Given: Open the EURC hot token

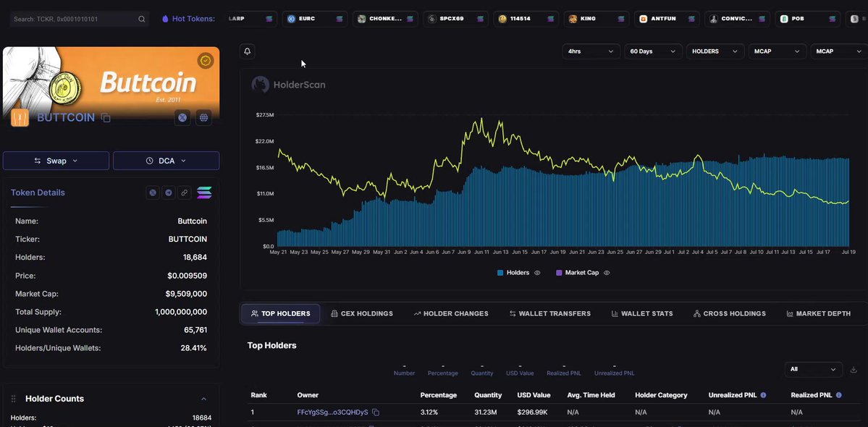Looking at the screenshot, I should (316, 19).
